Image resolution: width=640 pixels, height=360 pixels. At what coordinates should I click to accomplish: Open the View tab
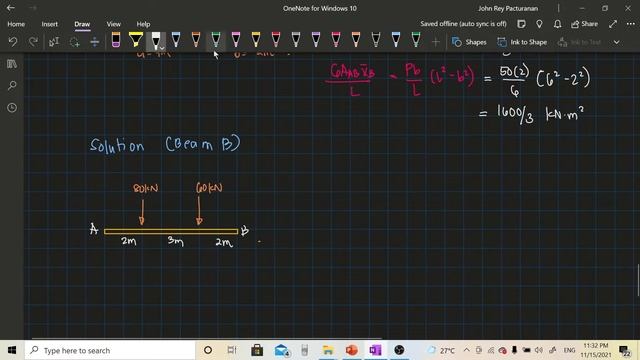tap(113, 24)
